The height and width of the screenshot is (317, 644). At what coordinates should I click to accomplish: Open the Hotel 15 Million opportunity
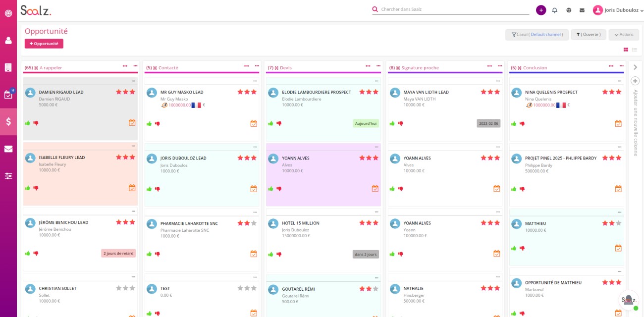pyautogui.click(x=301, y=223)
